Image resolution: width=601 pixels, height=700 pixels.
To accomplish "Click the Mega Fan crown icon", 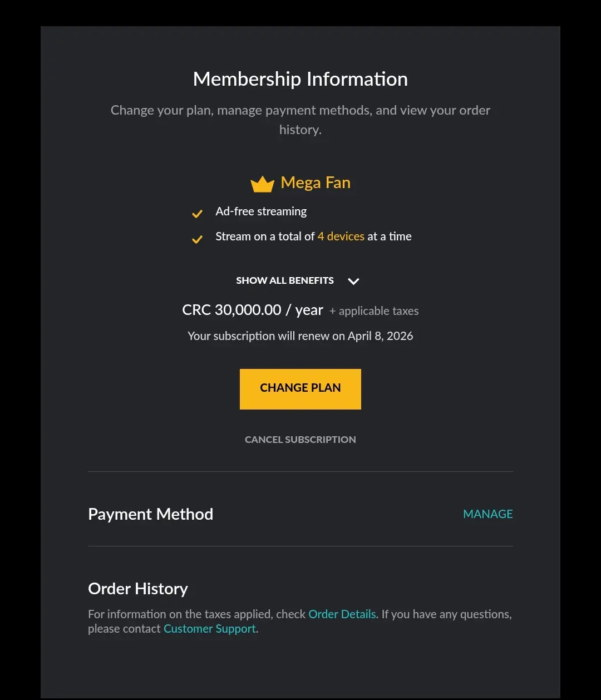I will pyautogui.click(x=262, y=184).
